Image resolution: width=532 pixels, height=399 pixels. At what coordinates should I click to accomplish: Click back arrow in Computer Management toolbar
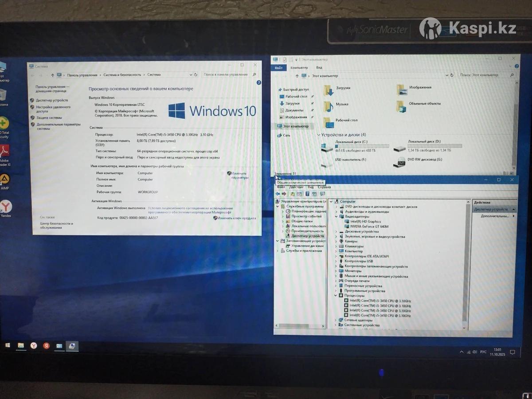tap(278, 194)
